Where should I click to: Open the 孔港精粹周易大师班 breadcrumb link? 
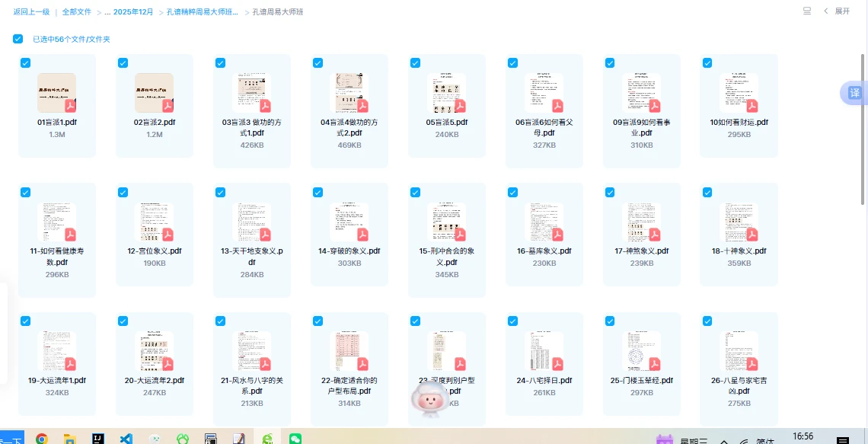[202, 12]
